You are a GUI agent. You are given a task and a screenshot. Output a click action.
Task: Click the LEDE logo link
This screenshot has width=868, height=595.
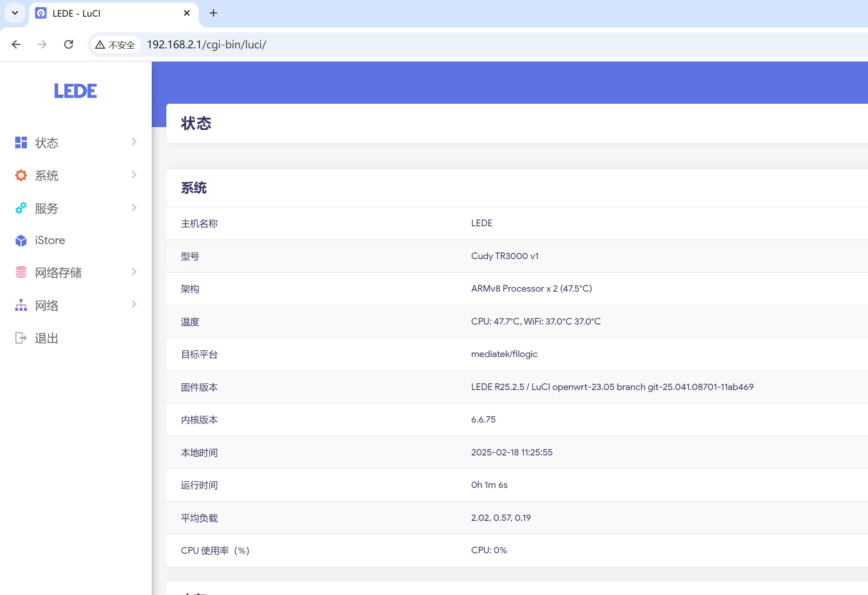[75, 91]
